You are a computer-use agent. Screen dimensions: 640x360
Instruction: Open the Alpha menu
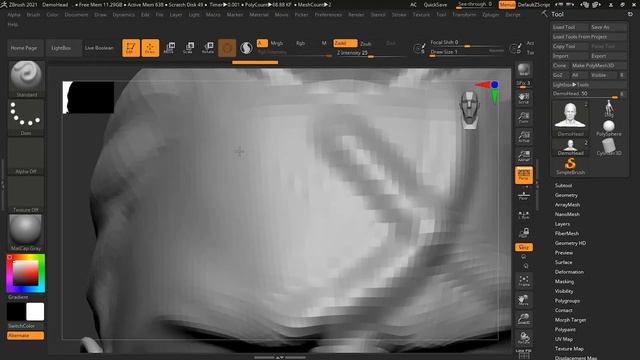click(14, 14)
